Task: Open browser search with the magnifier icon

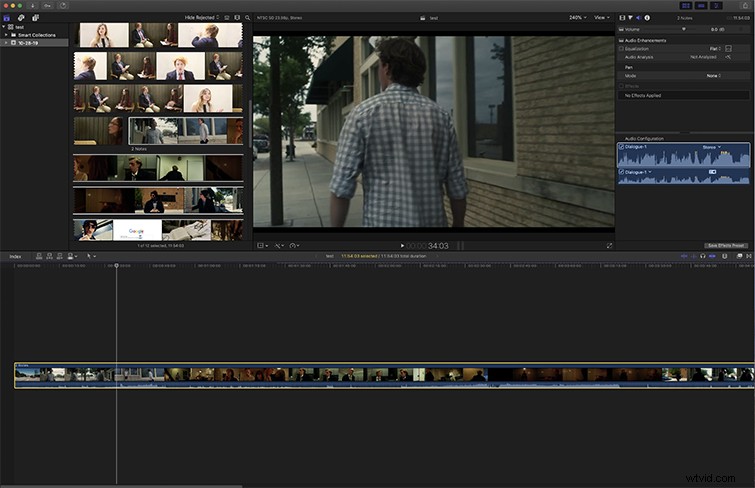Action: [247, 18]
